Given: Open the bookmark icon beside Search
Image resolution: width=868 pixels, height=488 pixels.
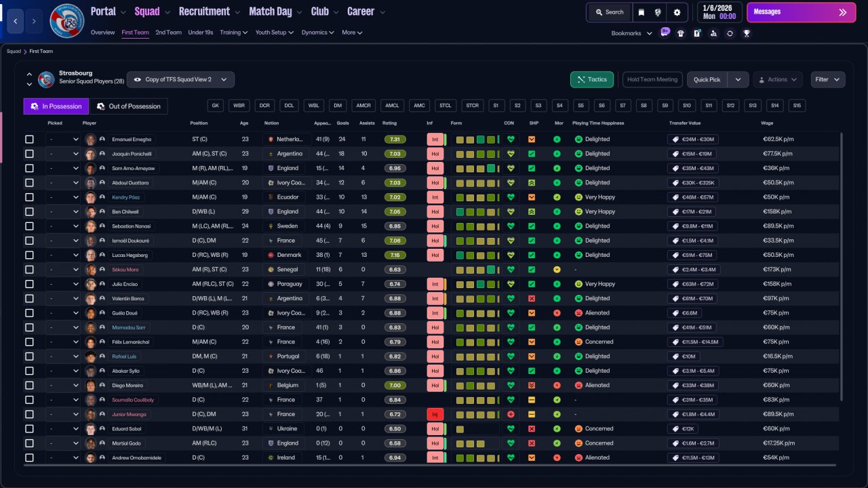Looking at the screenshot, I should pos(642,12).
